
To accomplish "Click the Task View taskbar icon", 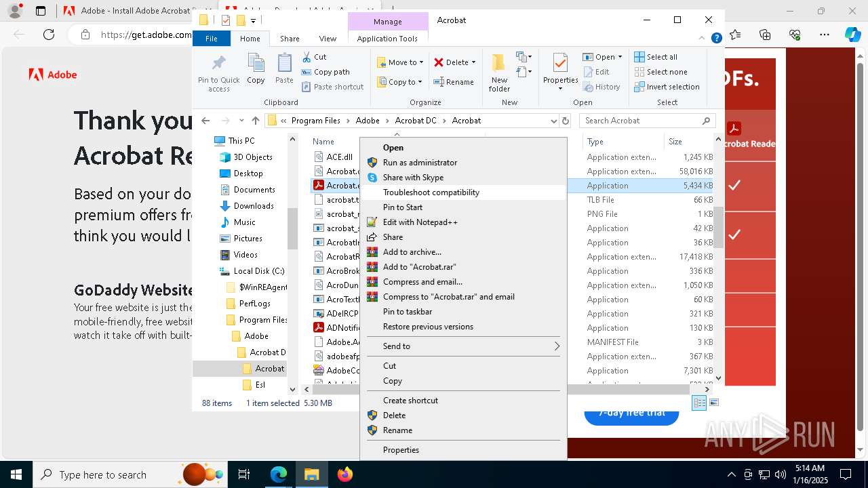I will pyautogui.click(x=245, y=474).
